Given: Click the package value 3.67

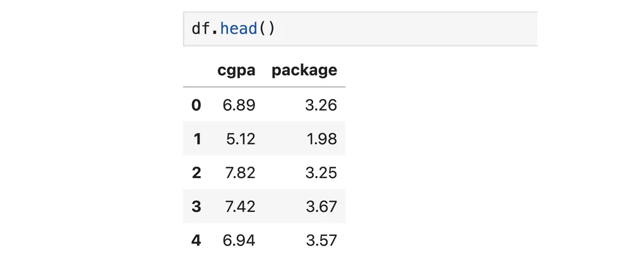Looking at the screenshot, I should 321,206.
